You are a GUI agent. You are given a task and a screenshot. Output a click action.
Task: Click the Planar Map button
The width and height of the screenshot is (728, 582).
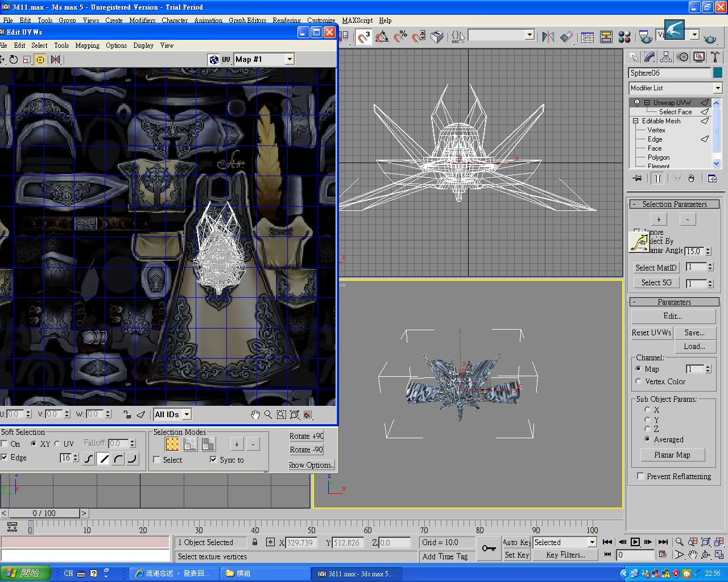pos(672,455)
